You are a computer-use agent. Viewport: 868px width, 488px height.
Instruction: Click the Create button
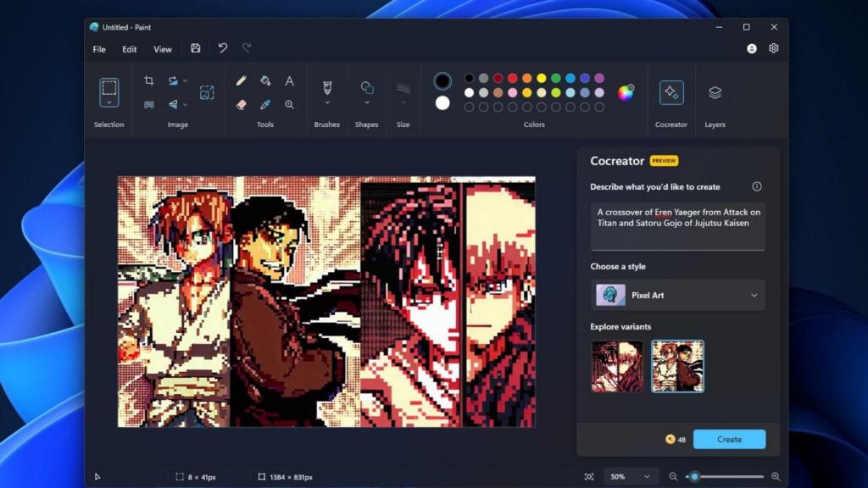[729, 440]
